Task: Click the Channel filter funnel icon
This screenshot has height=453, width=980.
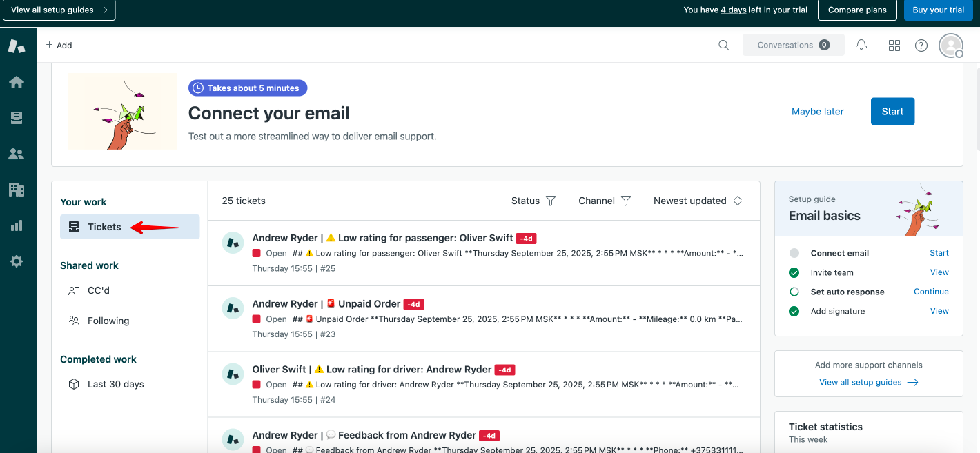Action: (x=626, y=201)
